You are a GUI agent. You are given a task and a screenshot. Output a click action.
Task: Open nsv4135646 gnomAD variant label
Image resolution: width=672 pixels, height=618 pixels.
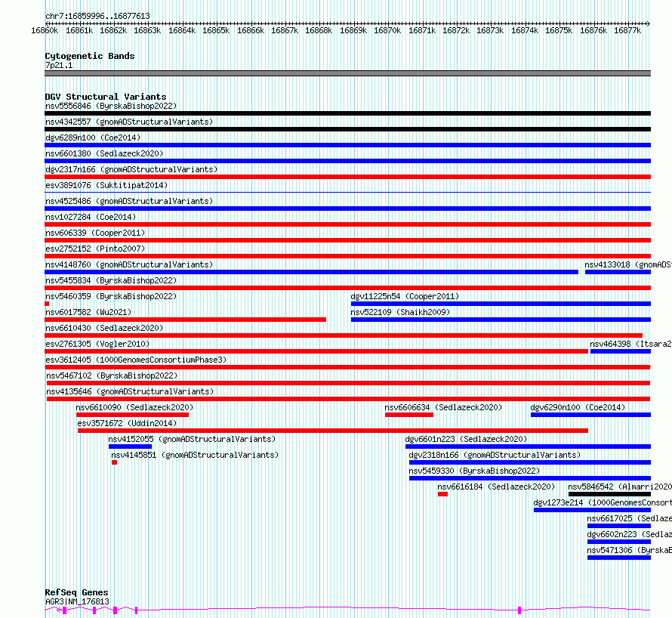130,391
